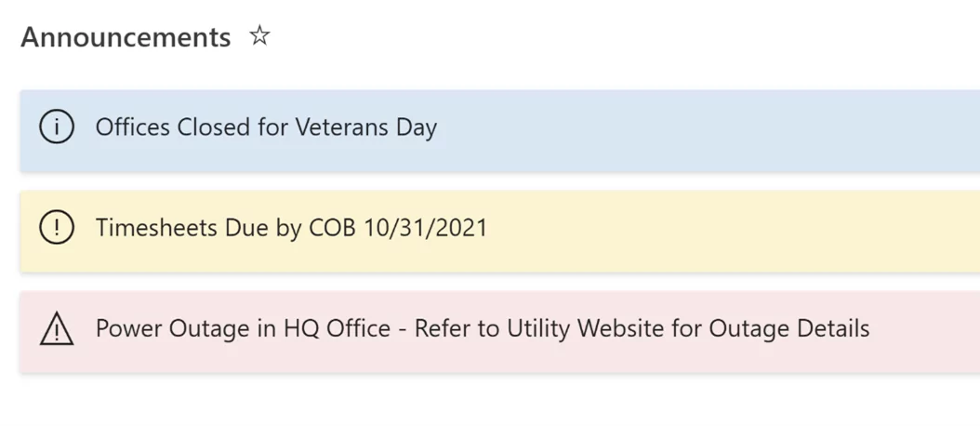Open the Offices Closed for Veterans Day announcement

[x=266, y=127]
